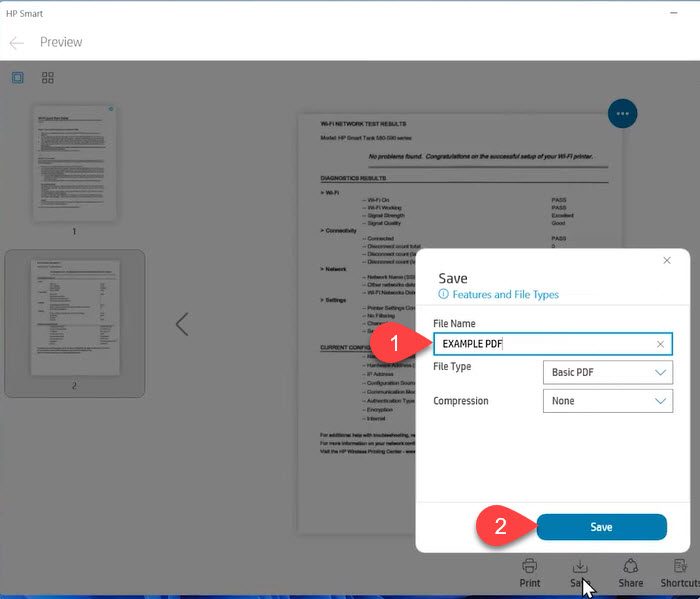Click the Save icon in bottom toolbar
The width and height of the screenshot is (700, 599).
click(x=579, y=571)
